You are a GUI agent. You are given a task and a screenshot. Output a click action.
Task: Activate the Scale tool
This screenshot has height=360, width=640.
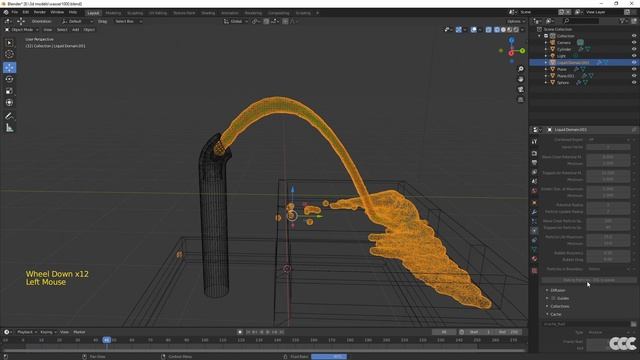9,91
